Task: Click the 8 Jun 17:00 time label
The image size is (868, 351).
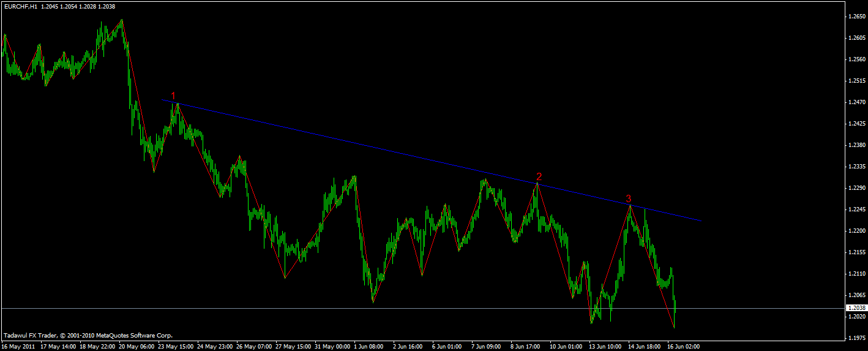Action: [526, 346]
